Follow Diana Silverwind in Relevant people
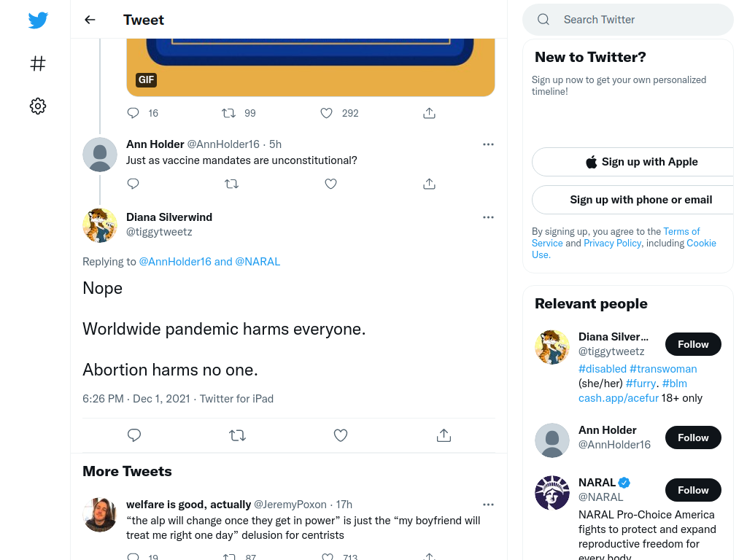 coord(693,344)
